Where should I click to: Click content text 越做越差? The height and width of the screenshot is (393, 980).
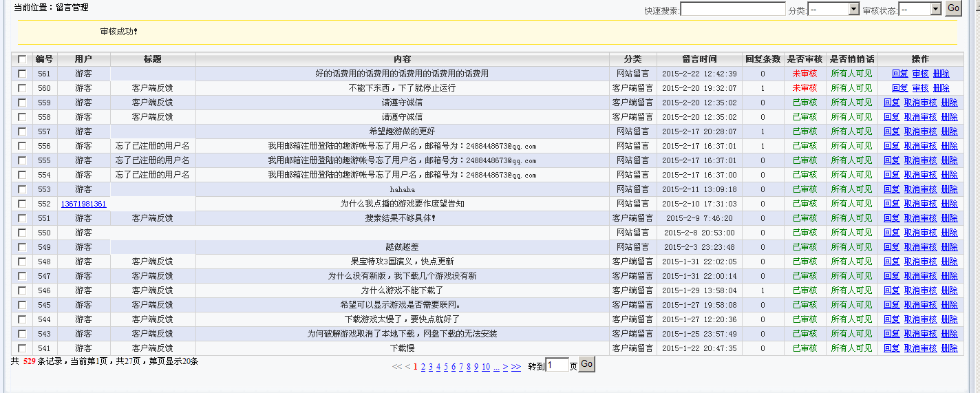pyautogui.click(x=403, y=247)
